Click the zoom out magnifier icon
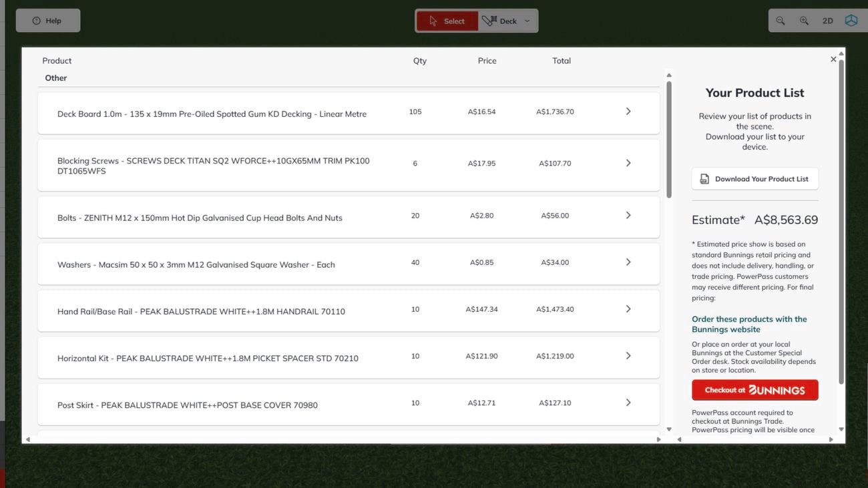 [x=781, y=21]
